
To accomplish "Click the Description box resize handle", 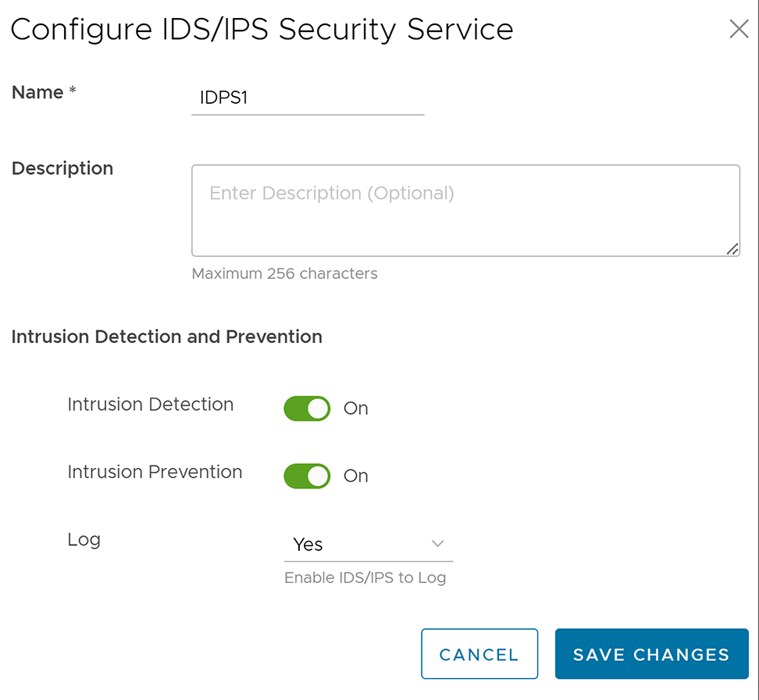I will (732, 248).
